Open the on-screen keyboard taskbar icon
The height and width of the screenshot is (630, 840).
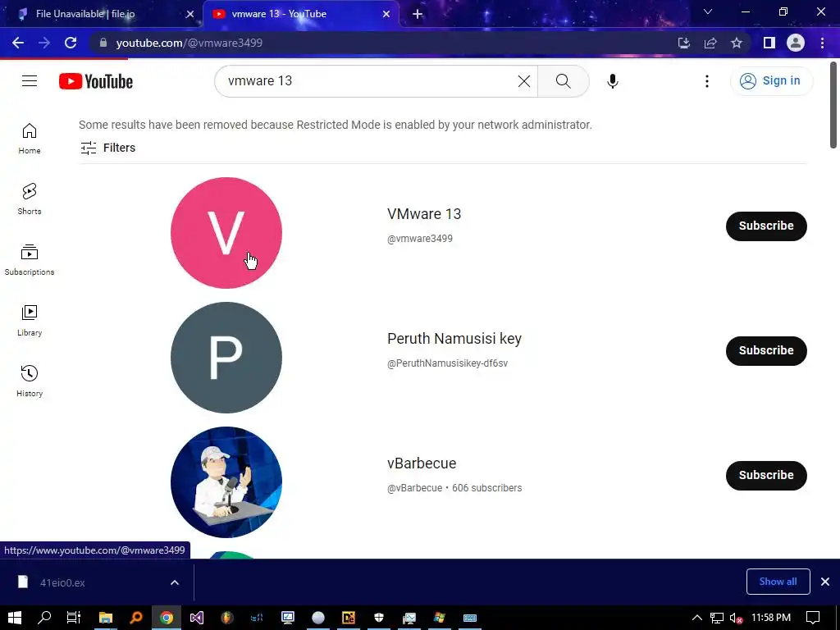(470, 618)
